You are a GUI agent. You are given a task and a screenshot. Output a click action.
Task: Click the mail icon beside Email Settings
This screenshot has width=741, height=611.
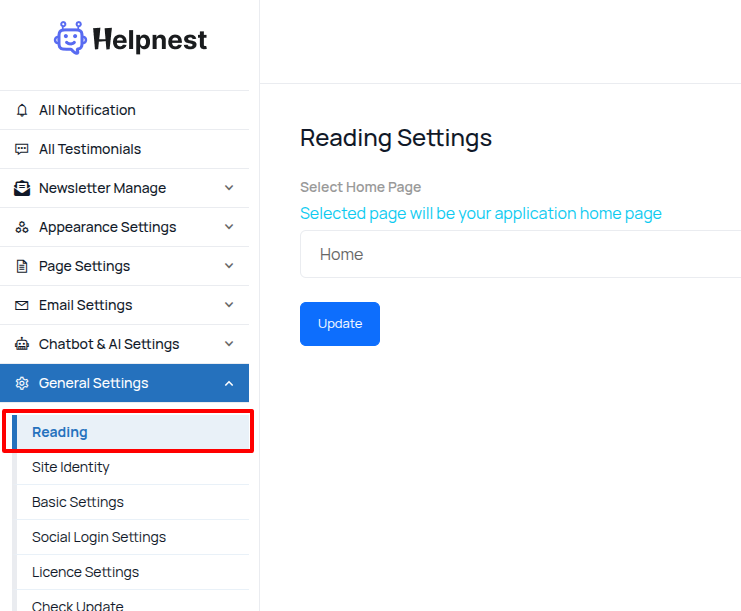[x=22, y=305]
